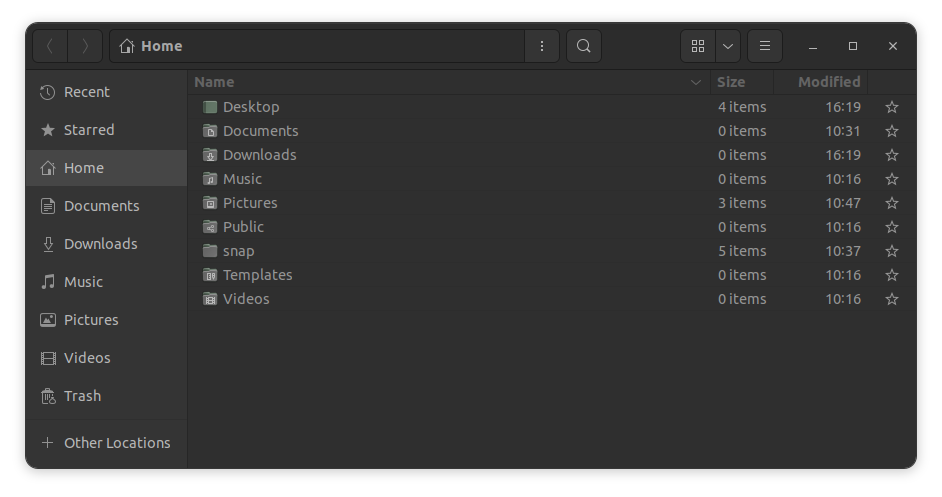This screenshot has width=942, height=497.
Task: Click the Videos film icon in sidebar
Action: (x=47, y=358)
